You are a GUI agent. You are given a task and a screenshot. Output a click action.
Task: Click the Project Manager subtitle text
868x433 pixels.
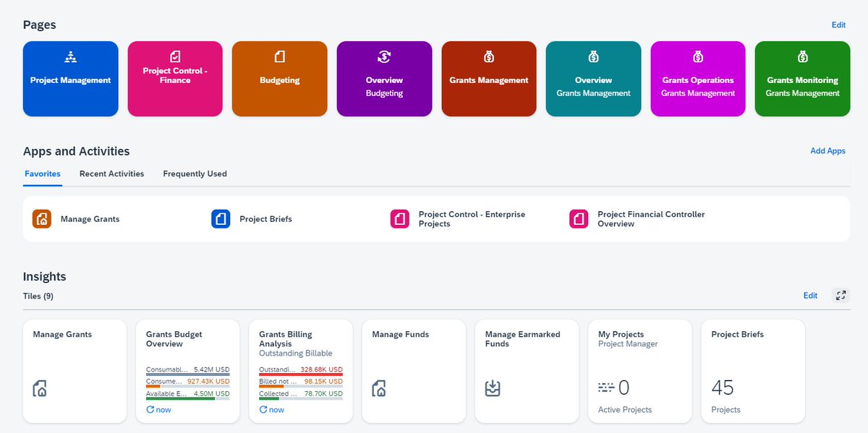click(628, 344)
